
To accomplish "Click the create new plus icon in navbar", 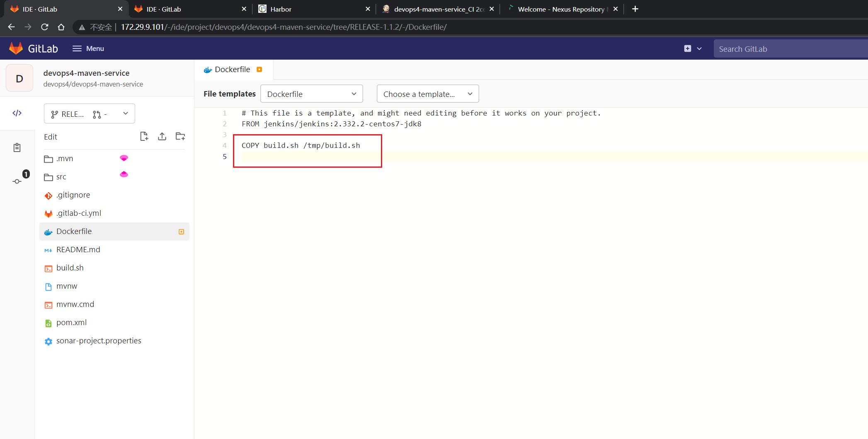I will coord(688,48).
